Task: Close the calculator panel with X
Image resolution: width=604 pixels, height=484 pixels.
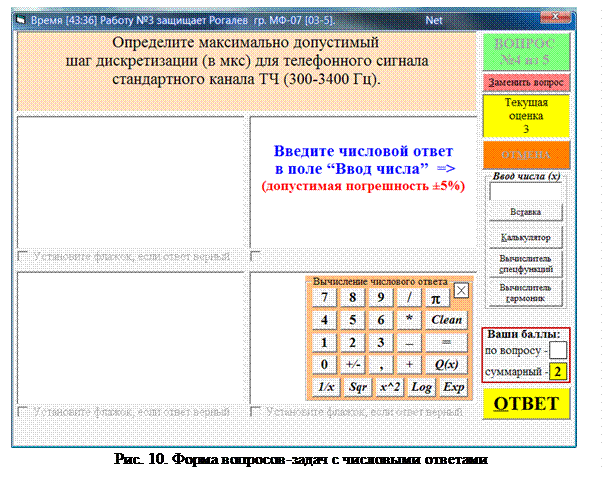Action: pos(461,291)
